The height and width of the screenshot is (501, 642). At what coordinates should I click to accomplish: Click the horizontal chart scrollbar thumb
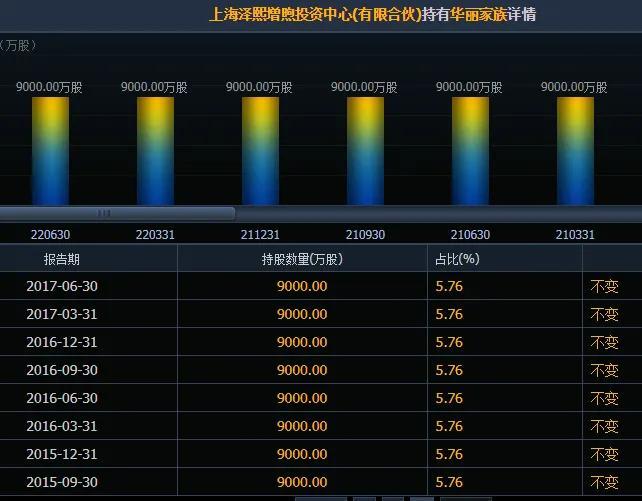(x=118, y=213)
